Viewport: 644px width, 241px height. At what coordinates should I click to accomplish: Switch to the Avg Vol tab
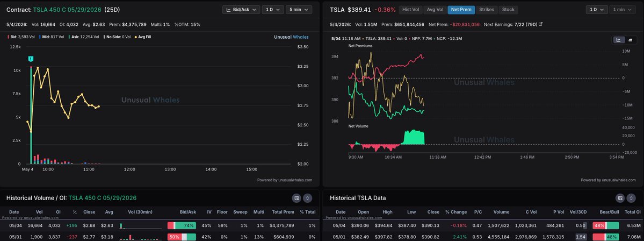tap(435, 10)
